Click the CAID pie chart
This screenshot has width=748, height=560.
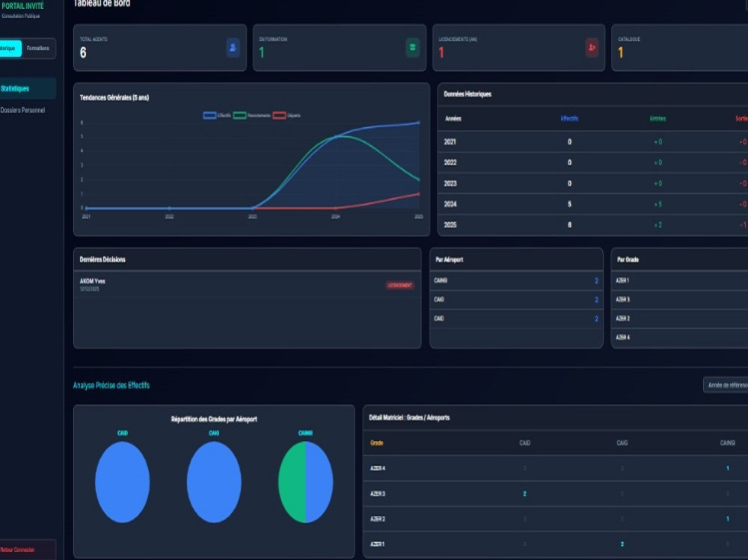coord(122,481)
